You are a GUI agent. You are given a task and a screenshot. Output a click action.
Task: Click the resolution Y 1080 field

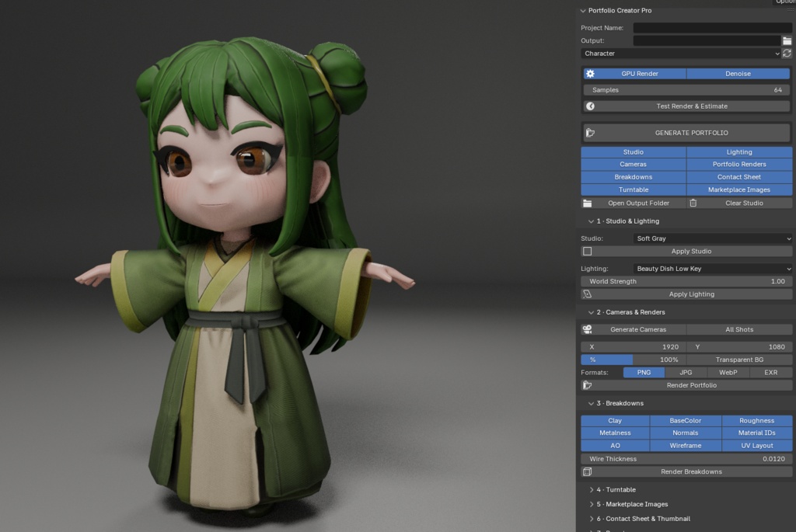[x=739, y=347]
